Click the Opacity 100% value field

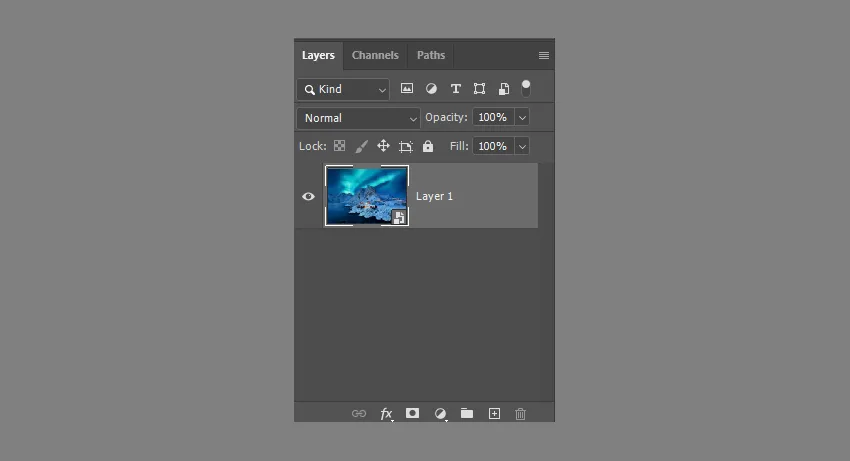[492, 117]
